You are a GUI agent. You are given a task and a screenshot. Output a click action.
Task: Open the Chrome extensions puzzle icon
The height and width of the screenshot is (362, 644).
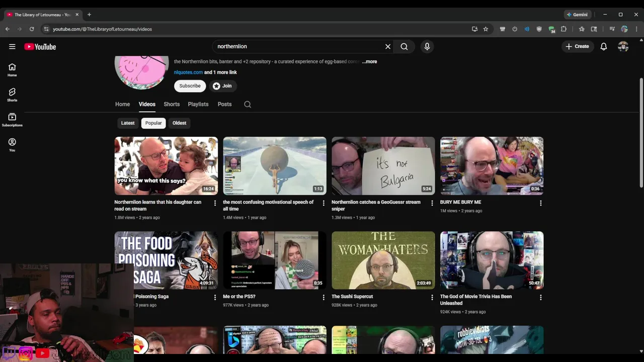point(563,29)
